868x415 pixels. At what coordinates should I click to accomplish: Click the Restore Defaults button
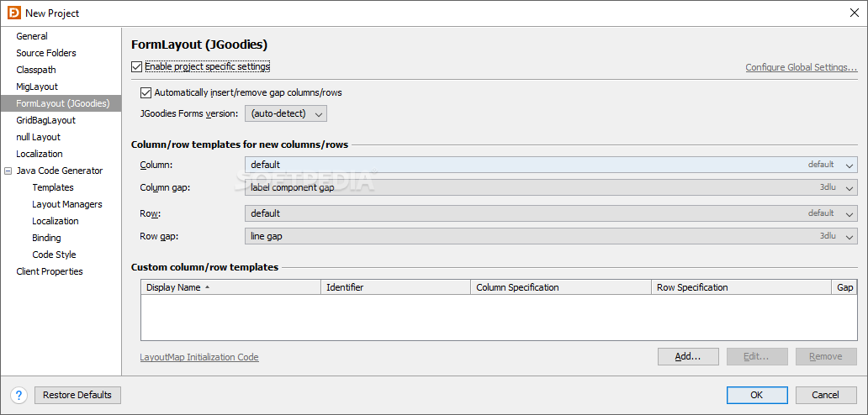tap(77, 395)
